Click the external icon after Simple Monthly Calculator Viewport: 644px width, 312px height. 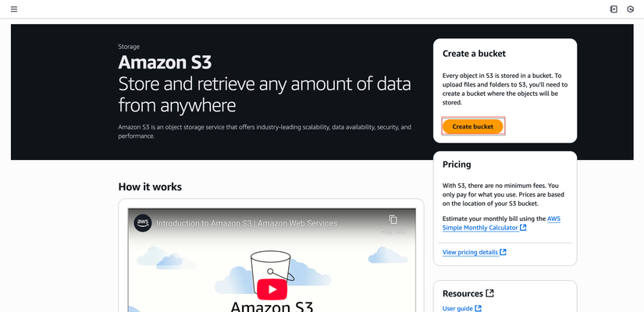[523, 228]
